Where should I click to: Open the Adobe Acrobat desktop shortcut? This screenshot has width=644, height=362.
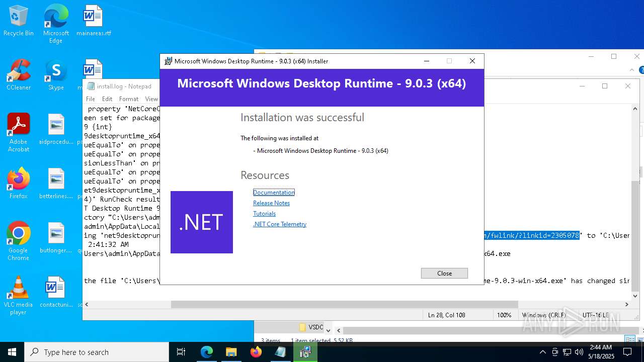[x=19, y=133]
